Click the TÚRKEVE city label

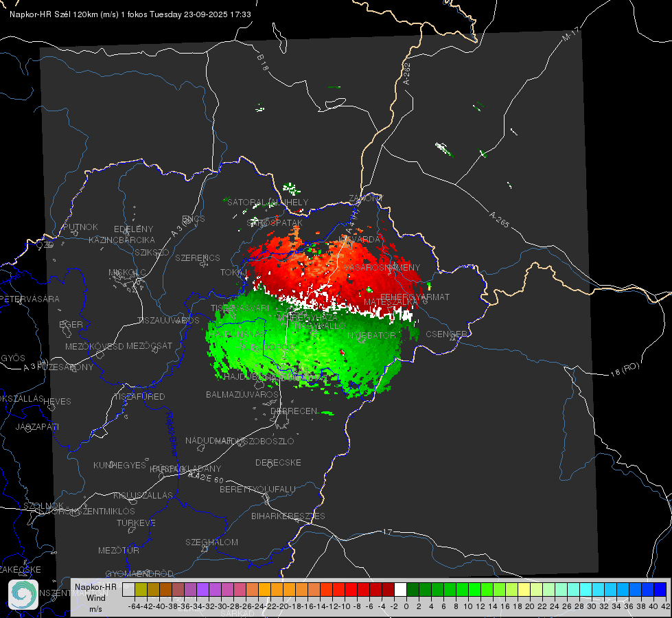pyautogui.click(x=137, y=523)
